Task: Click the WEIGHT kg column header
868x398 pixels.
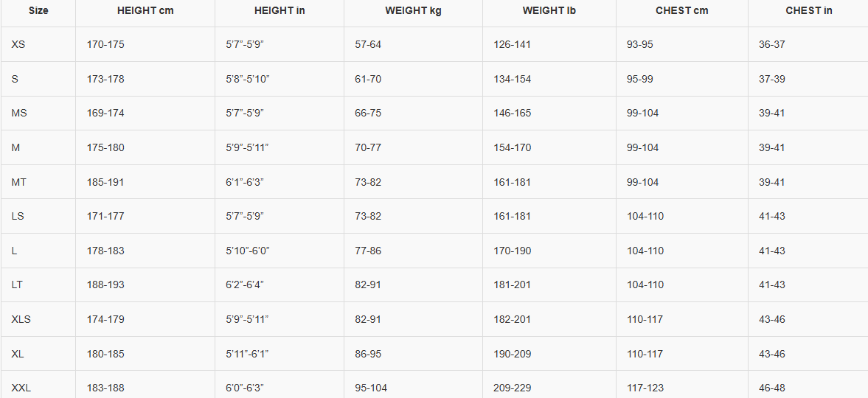Action: (413, 11)
